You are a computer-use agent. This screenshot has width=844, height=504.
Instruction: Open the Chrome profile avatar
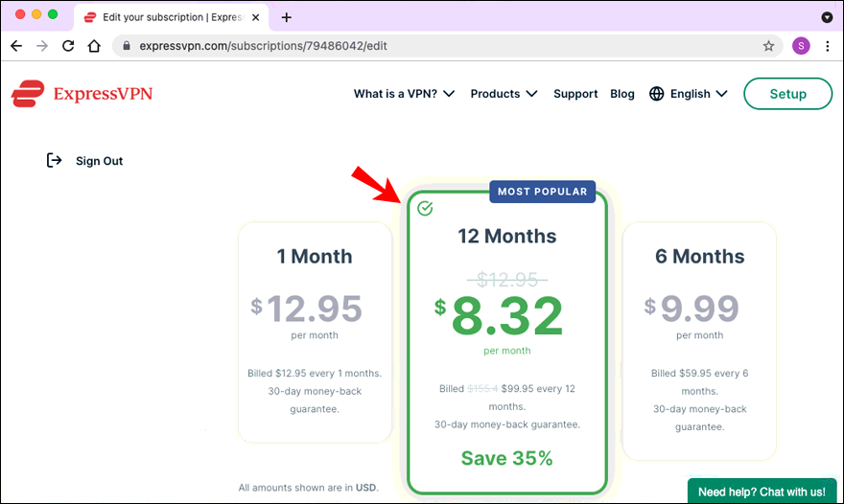point(801,46)
